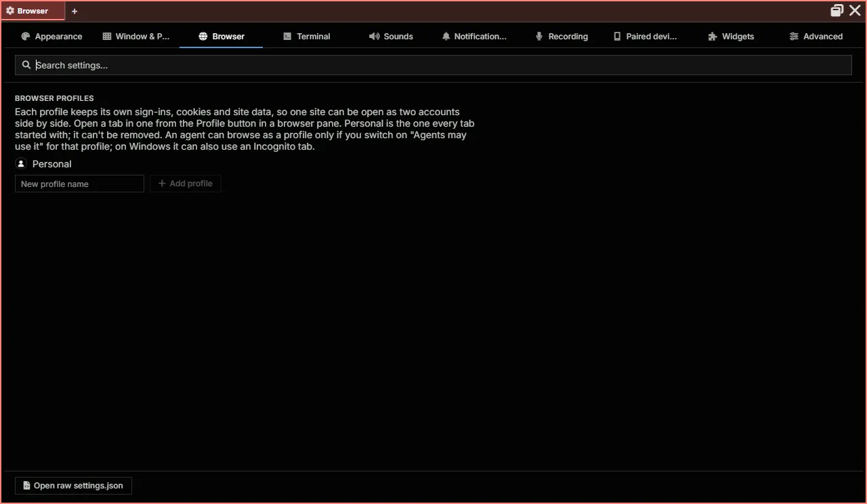Switch to the Window & P... tab
The image size is (867, 504).
pyautogui.click(x=136, y=37)
